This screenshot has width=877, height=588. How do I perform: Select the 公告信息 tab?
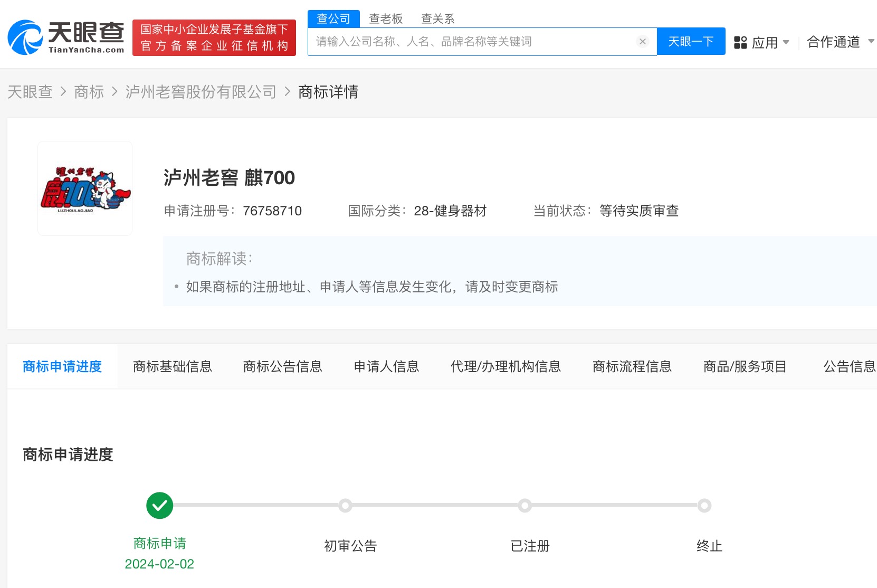point(850,366)
